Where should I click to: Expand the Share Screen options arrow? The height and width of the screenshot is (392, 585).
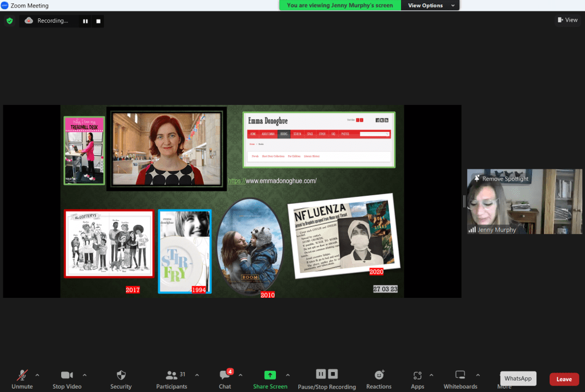(x=287, y=375)
